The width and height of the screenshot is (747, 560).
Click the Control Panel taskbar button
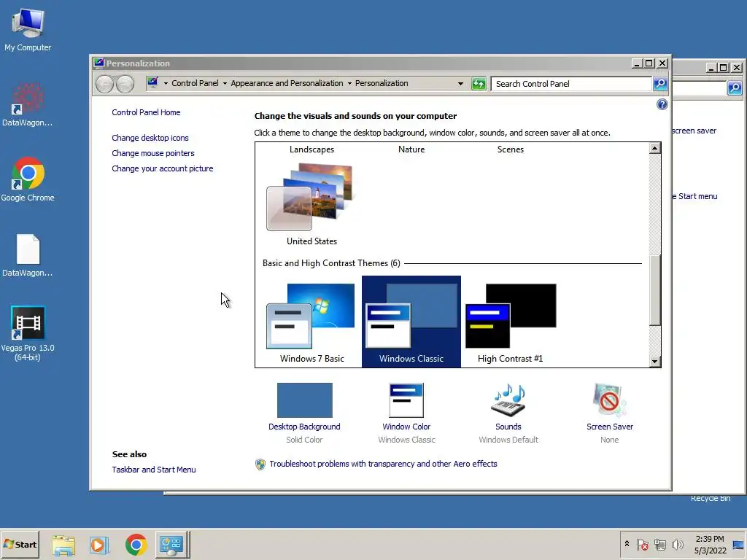[172, 545]
